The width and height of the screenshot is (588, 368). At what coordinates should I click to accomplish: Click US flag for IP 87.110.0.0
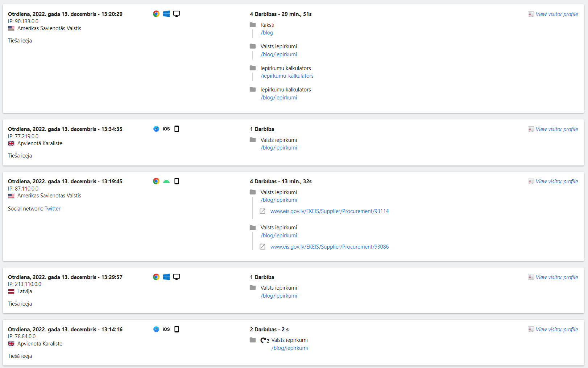tap(11, 196)
